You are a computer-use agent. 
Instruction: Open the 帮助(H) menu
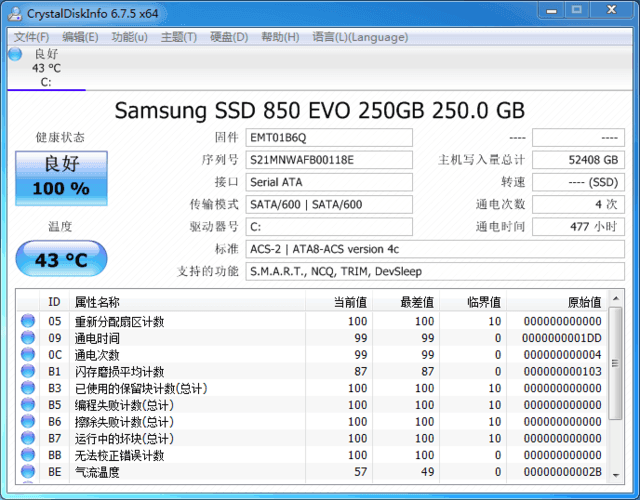(280, 37)
